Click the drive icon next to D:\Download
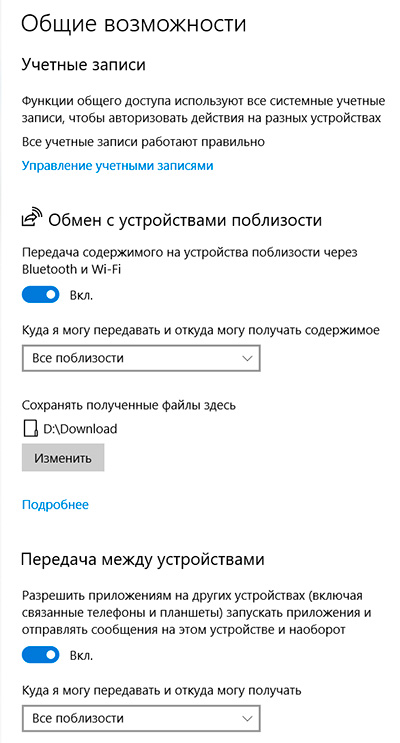The width and height of the screenshot is (400, 743). pos(30,429)
